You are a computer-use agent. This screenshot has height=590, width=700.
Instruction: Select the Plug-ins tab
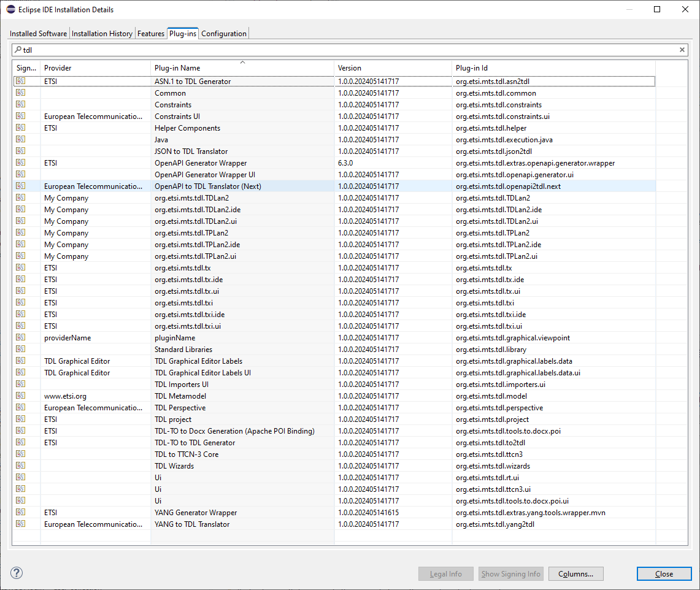point(183,34)
